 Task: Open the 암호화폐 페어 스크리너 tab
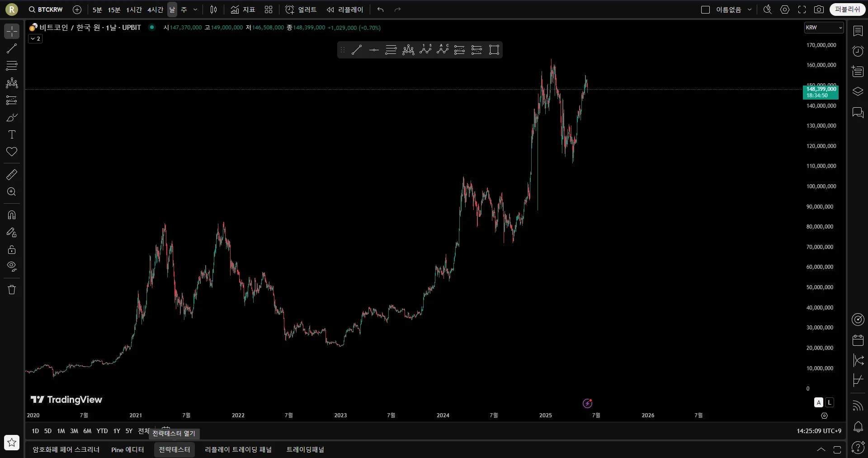[x=66, y=450]
